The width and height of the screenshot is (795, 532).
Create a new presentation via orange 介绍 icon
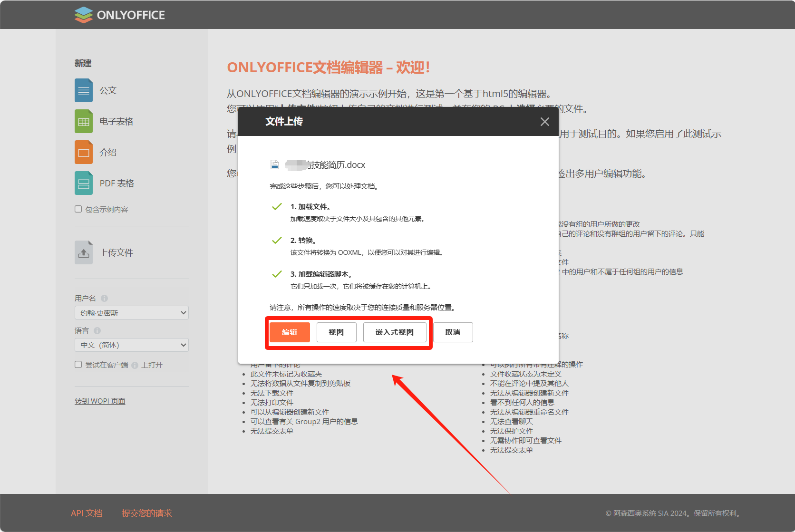tap(84, 152)
